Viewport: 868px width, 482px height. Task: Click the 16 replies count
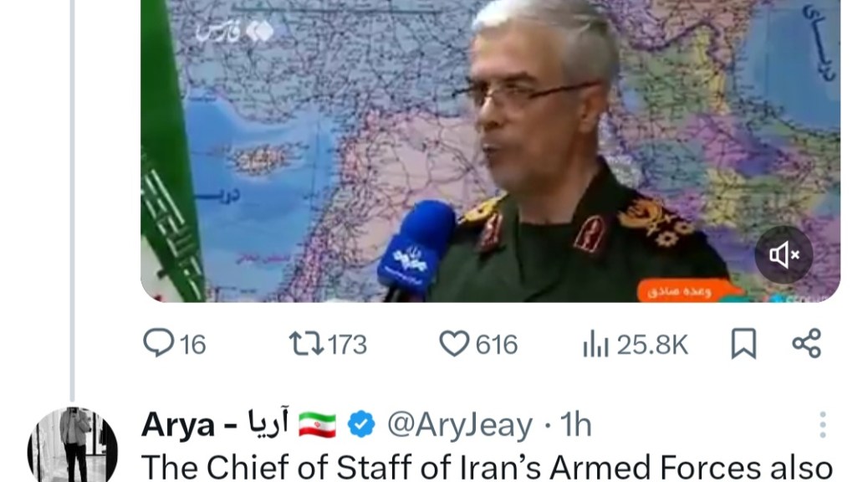(x=192, y=345)
